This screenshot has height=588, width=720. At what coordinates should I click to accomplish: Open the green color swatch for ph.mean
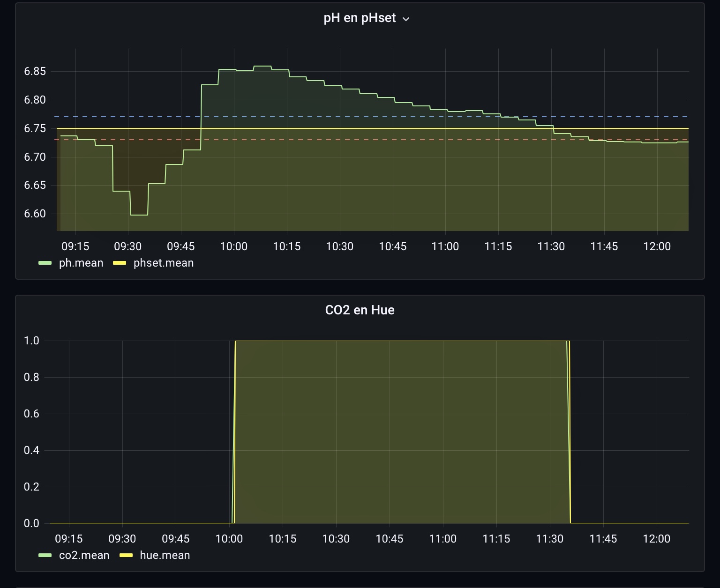coord(45,263)
